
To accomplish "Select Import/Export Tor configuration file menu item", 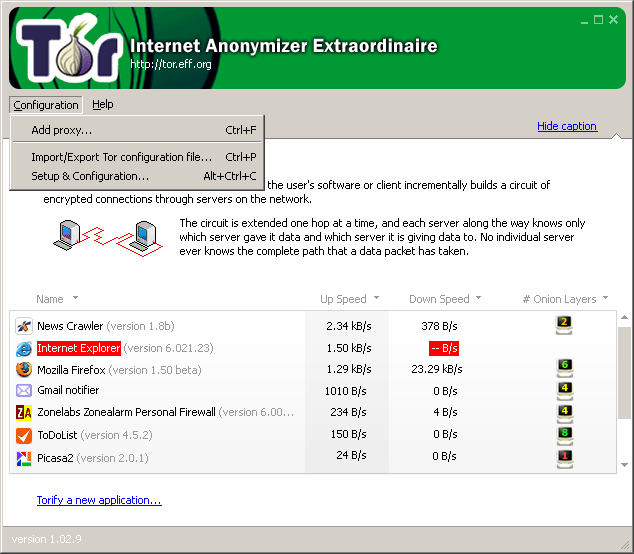I will 121,157.
